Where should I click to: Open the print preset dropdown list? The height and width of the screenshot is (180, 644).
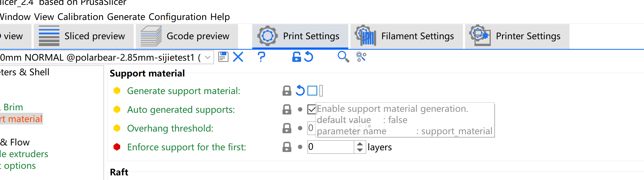coord(207,57)
